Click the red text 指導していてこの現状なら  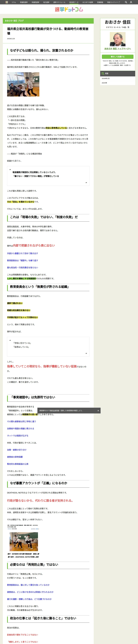click(x=42, y=366)
